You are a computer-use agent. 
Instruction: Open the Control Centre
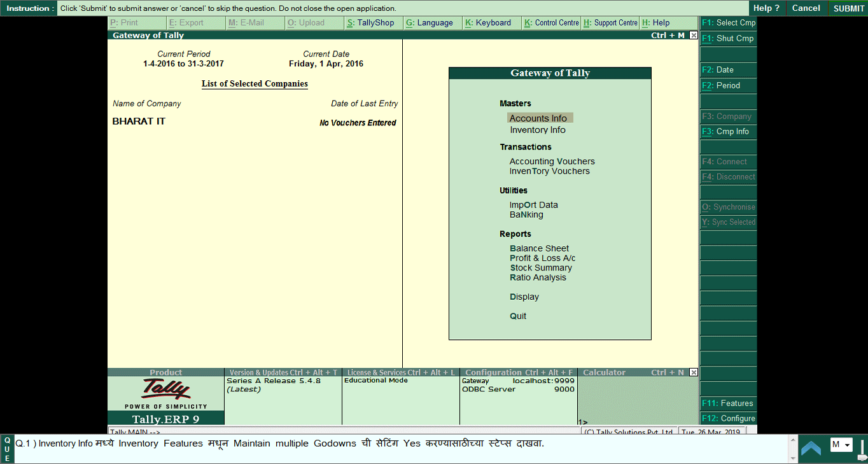(551, 23)
